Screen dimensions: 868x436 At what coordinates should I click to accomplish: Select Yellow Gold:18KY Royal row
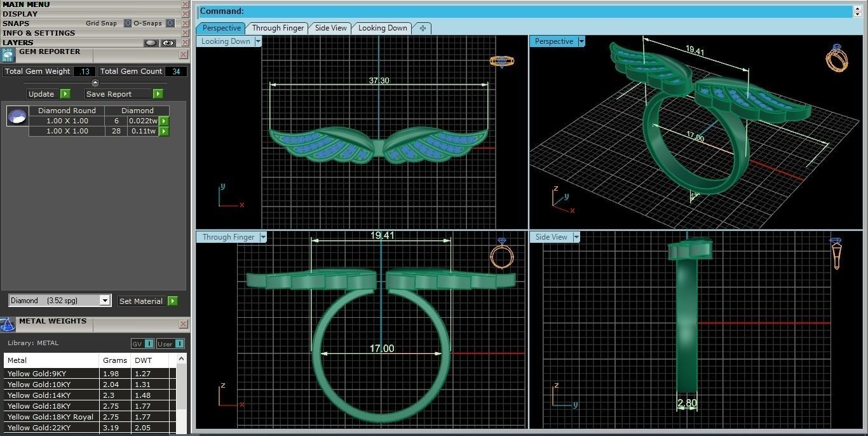[90, 417]
